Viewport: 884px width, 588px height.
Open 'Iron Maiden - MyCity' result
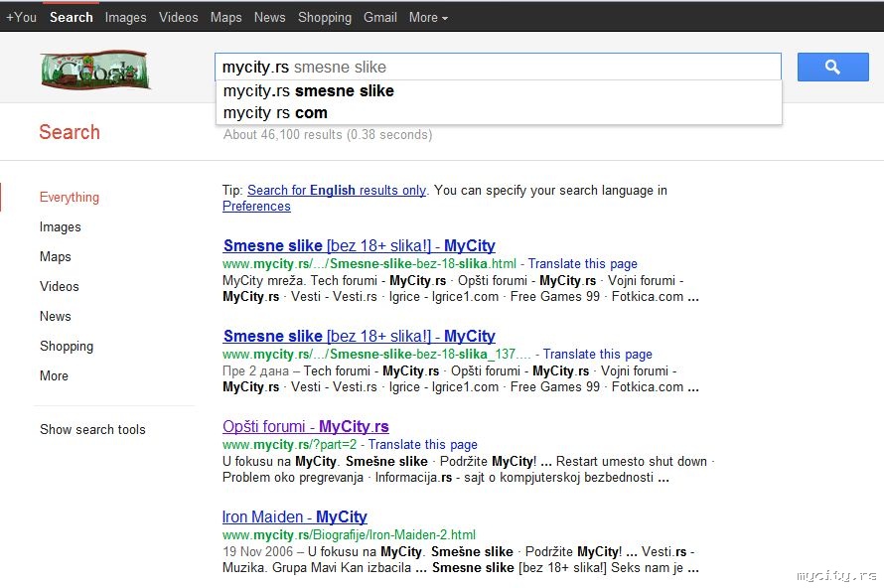click(295, 516)
